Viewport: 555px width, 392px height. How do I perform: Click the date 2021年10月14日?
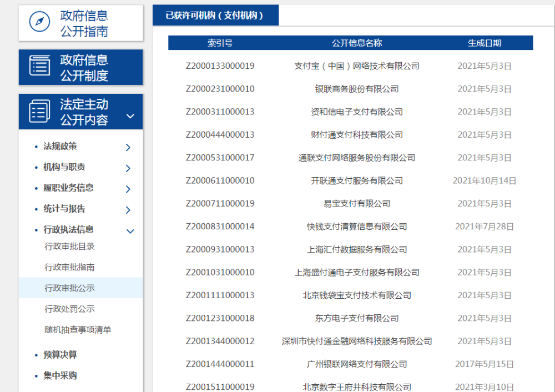click(484, 181)
